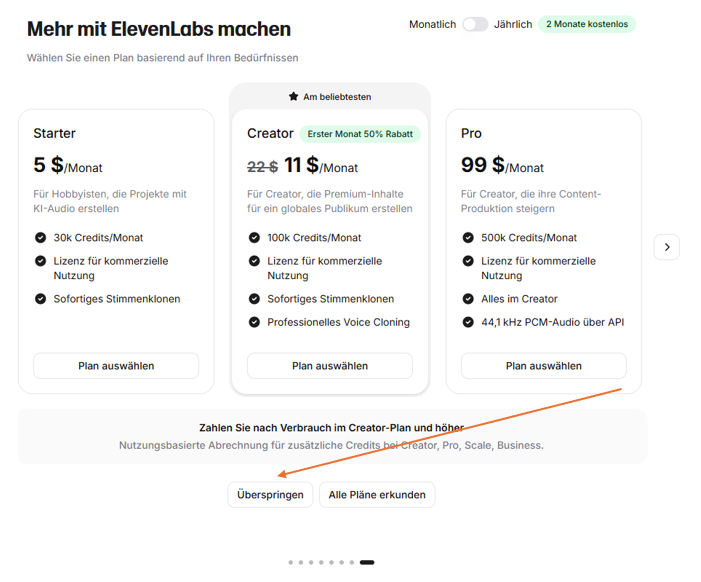Click the checkmark beside Starter's Sofortiges Stimmenklonen
The image size is (701, 582).
point(40,299)
